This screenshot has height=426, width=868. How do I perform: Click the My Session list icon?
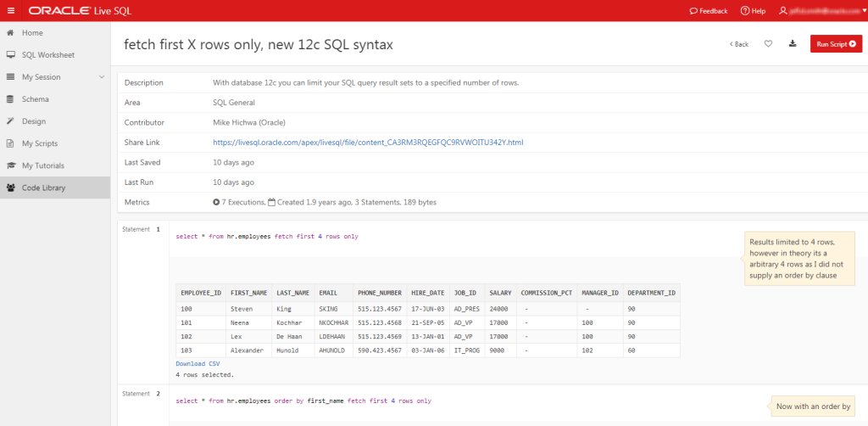pyautogui.click(x=10, y=77)
